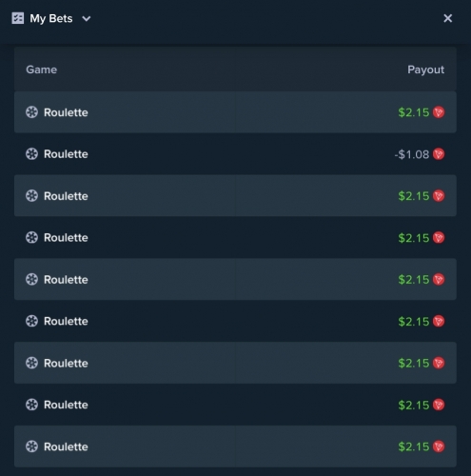Open the My Bets title menu

click(51, 18)
